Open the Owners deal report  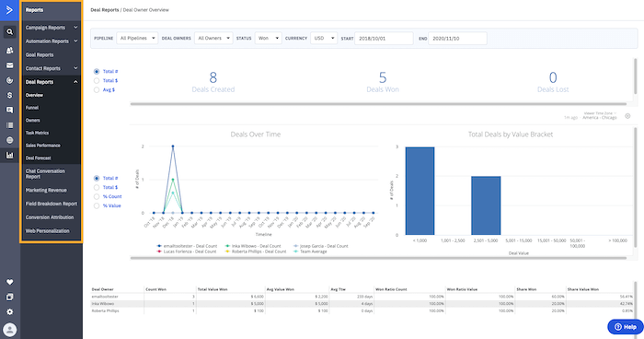(x=33, y=120)
